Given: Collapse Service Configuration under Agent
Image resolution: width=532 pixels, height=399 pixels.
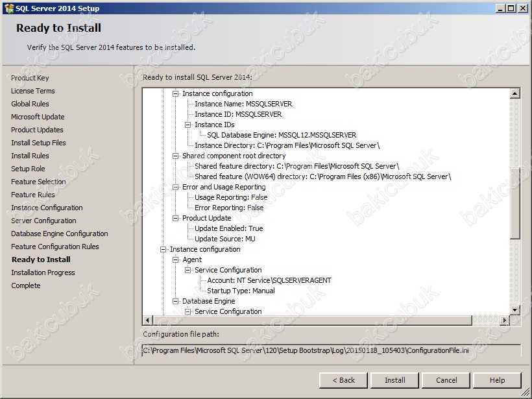Looking at the screenshot, I should (187, 270).
